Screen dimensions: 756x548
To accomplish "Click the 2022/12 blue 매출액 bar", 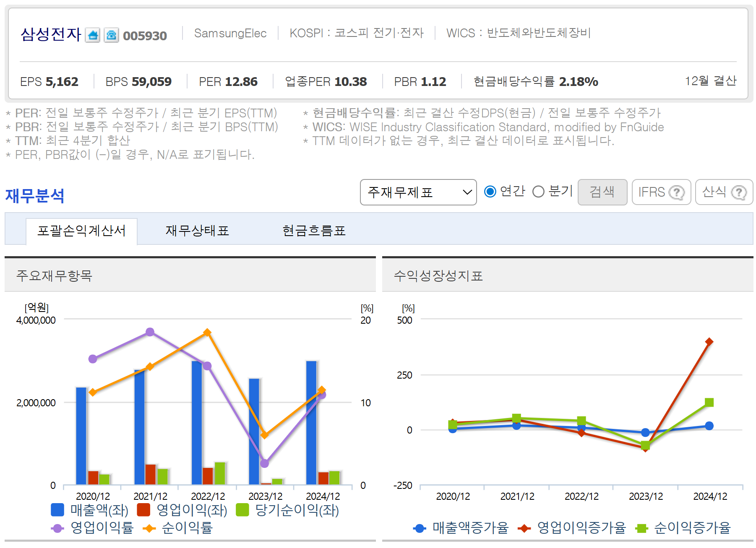I will (197, 423).
